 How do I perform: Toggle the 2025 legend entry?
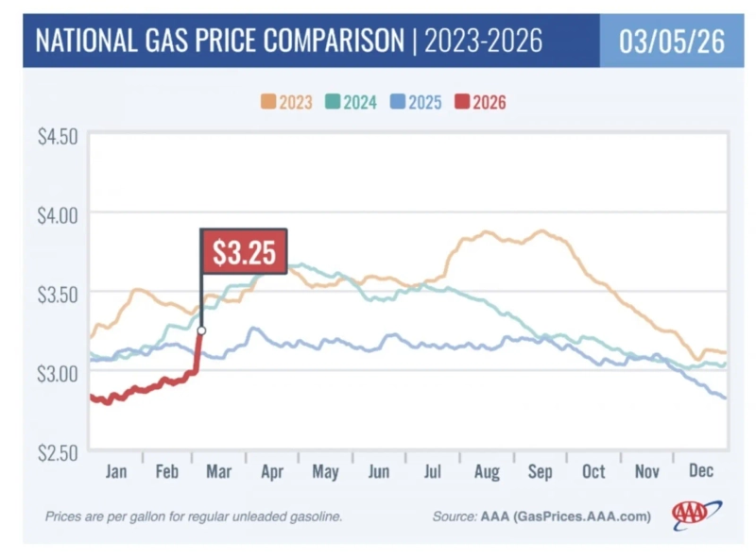[417, 102]
